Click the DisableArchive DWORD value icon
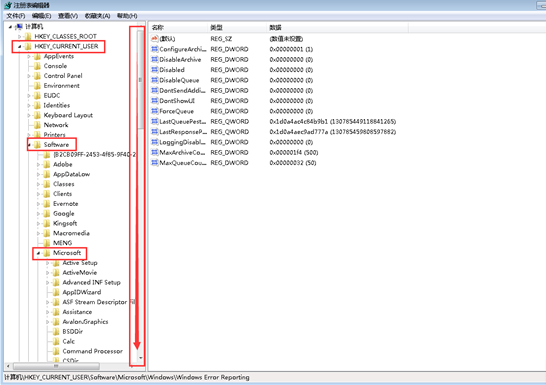 coord(155,60)
